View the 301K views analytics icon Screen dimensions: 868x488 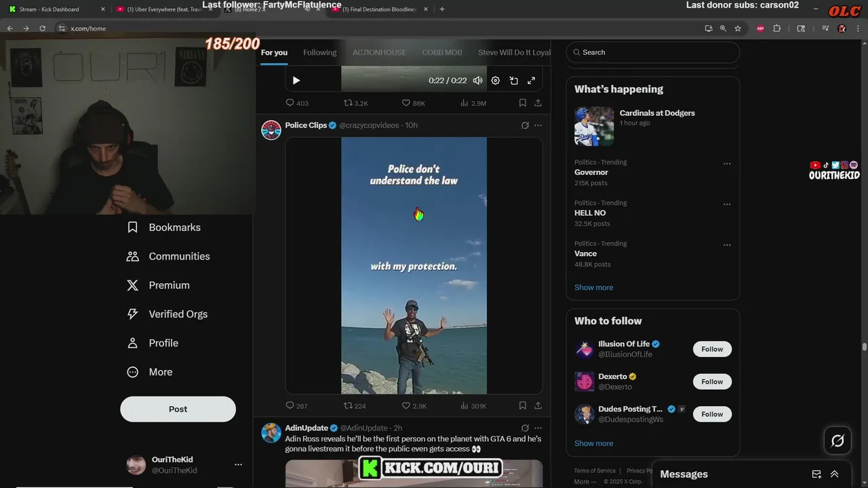pyautogui.click(x=473, y=405)
